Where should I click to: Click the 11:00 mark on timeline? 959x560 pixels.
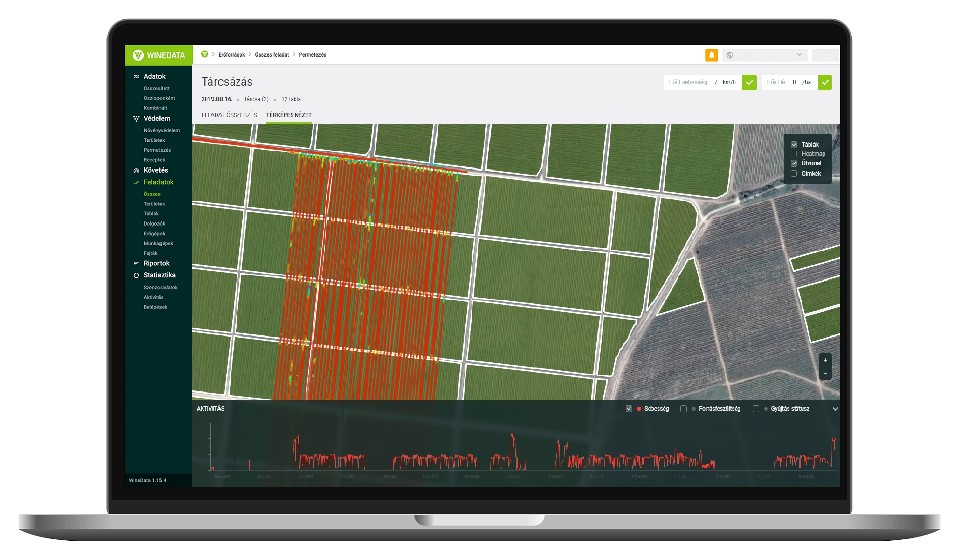tap(639, 477)
